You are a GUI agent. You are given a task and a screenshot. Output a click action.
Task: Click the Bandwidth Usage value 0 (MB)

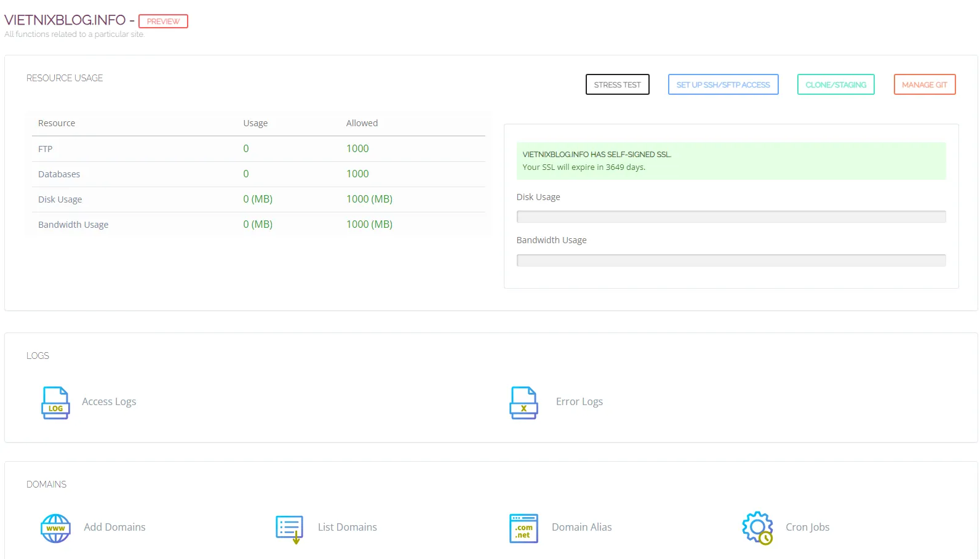pyautogui.click(x=258, y=224)
